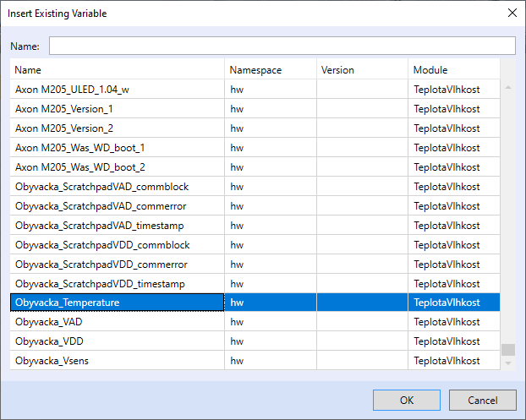Screen dimensions: 526x420
Task: Focus the Name search input field
Action: coord(282,46)
